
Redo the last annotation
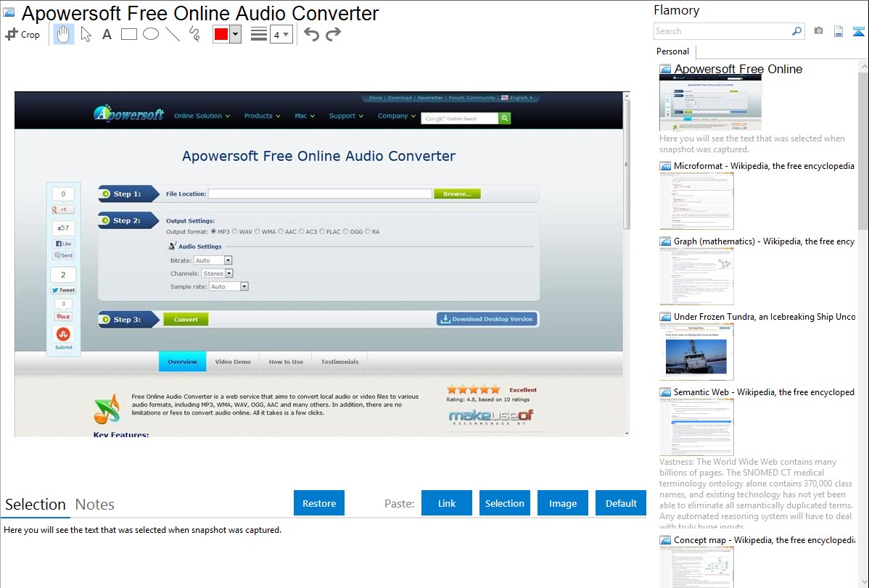tap(333, 34)
